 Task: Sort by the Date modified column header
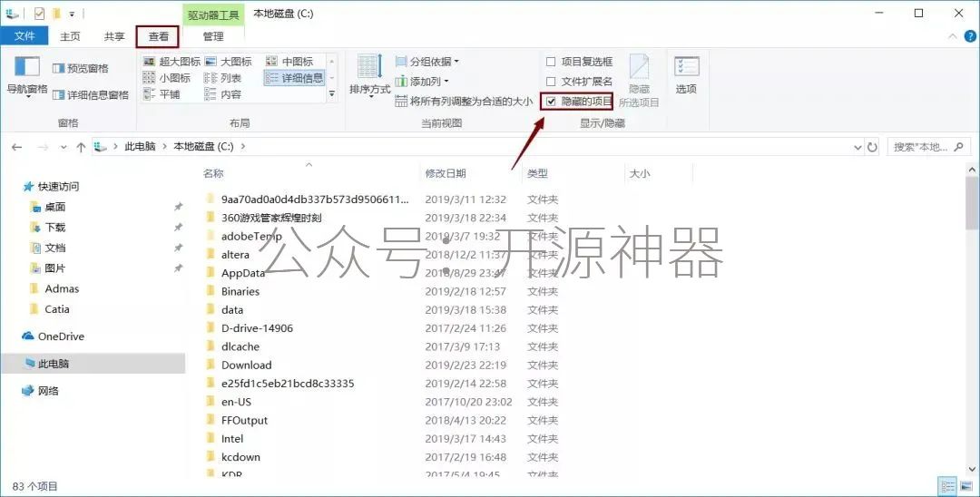click(x=445, y=173)
